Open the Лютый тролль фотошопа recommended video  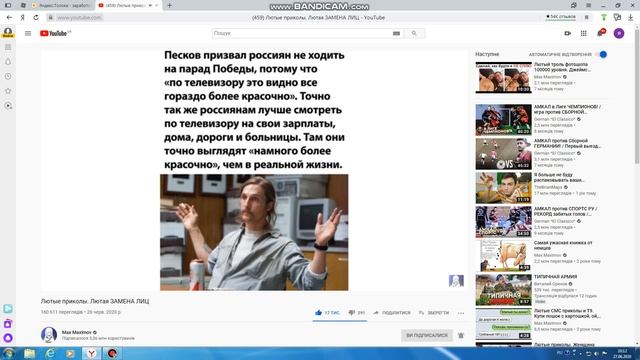click(504, 78)
